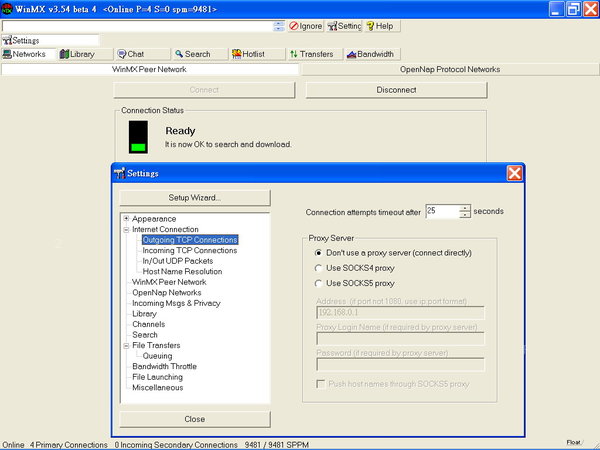
Task: Open the Chat tab
Action: (x=143, y=54)
